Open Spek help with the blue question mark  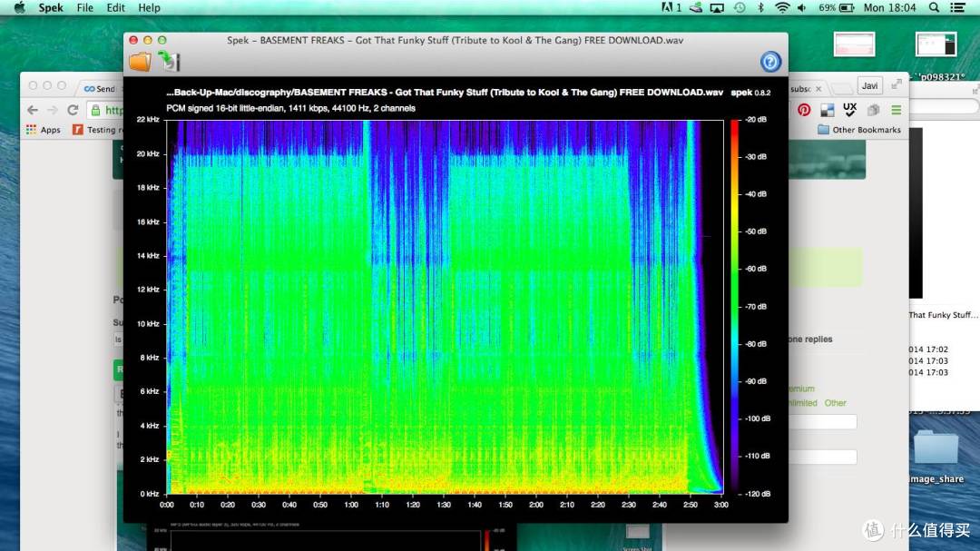(770, 62)
